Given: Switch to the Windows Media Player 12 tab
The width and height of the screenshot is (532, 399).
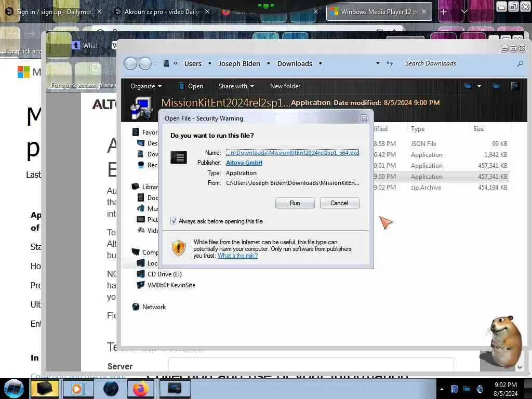Looking at the screenshot, I should pyautogui.click(x=379, y=12).
